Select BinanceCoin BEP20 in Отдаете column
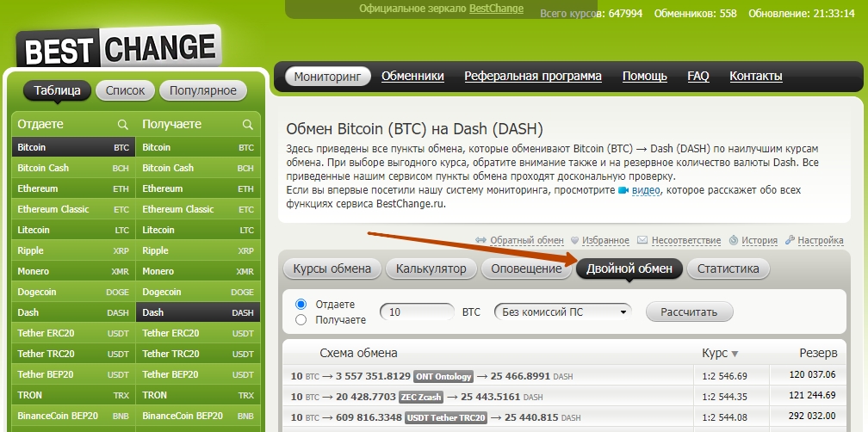This screenshot has height=432, width=868. pos(73,416)
